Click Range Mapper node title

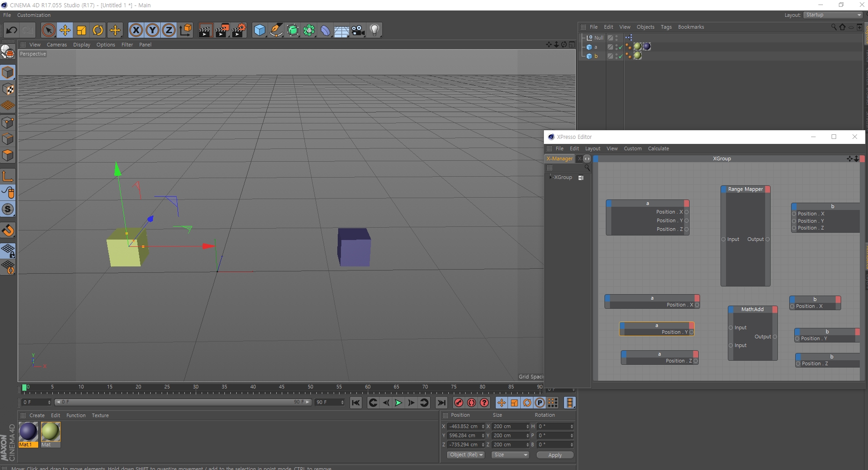(x=745, y=189)
